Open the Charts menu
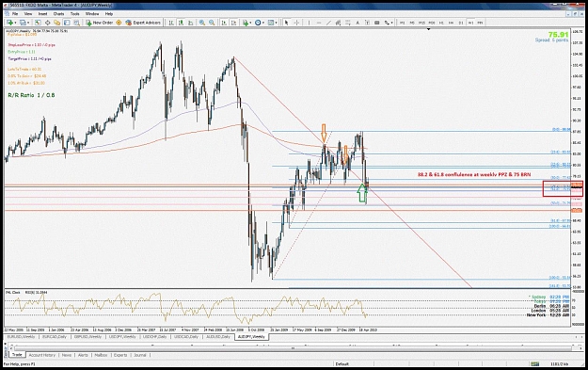Viewport: 588px width, 370px height. [x=59, y=14]
